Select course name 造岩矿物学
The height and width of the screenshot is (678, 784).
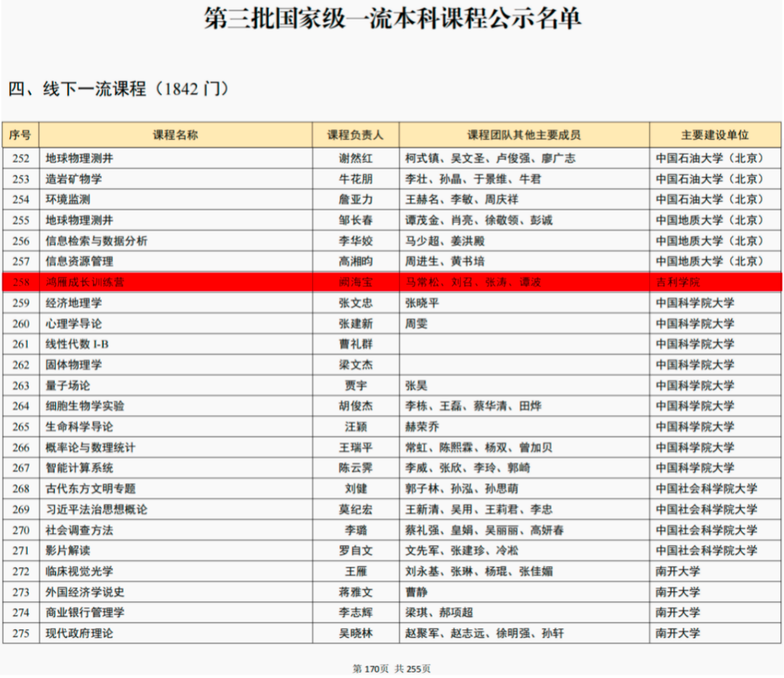73,179
